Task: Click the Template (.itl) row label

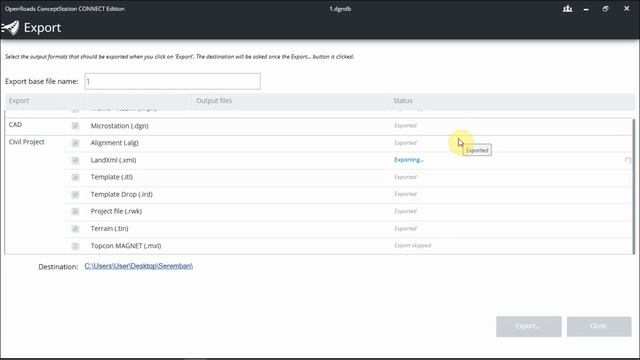Action: [112, 177]
